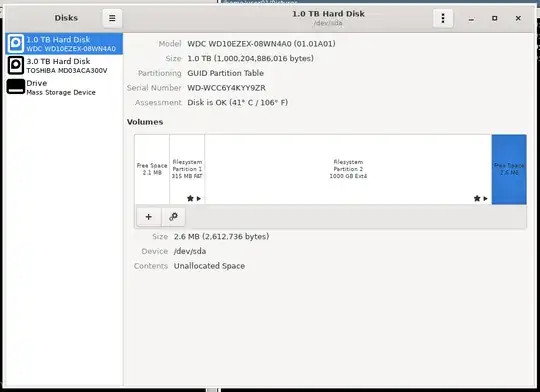Click the plus create partition button

tap(148, 217)
